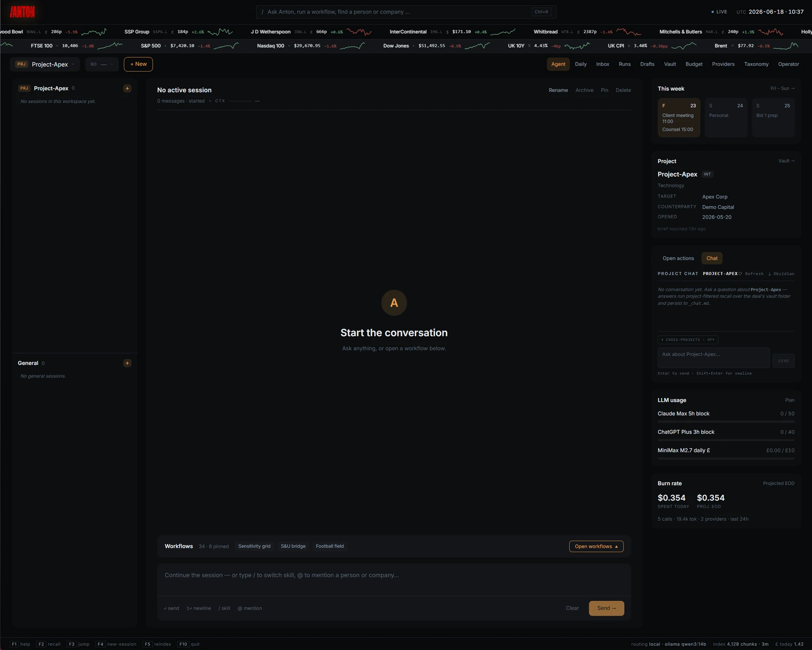Refresh the project chat
This screenshot has height=650, width=812.
[751, 274]
